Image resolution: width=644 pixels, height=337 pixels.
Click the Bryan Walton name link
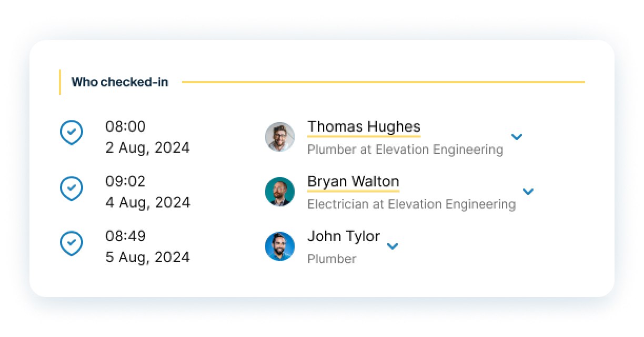click(x=353, y=182)
